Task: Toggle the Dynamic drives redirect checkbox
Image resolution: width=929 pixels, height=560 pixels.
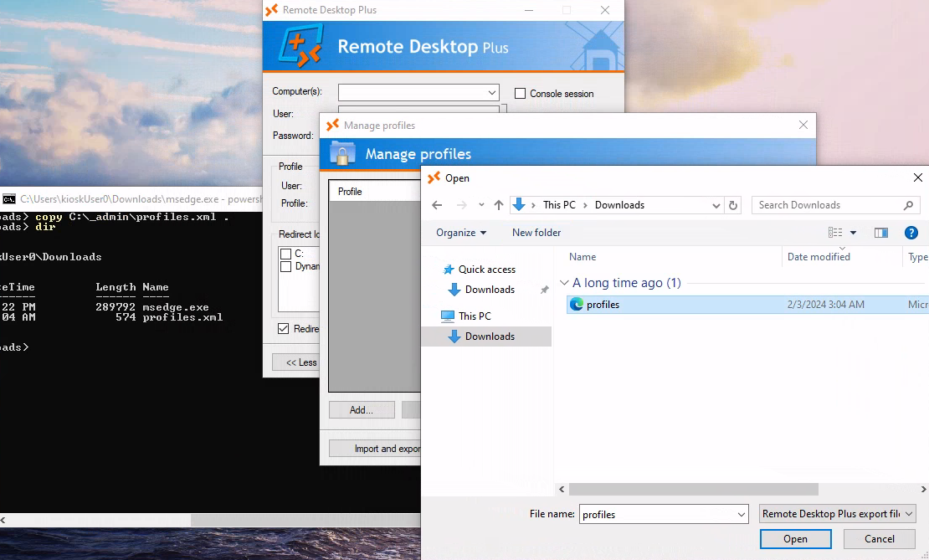Action: click(285, 267)
